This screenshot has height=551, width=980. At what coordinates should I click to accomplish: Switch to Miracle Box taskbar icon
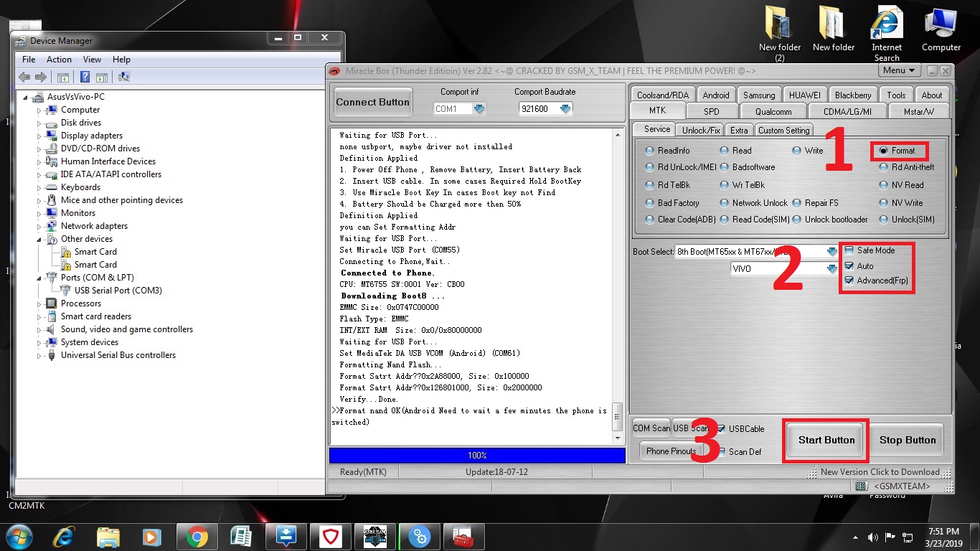(x=375, y=537)
